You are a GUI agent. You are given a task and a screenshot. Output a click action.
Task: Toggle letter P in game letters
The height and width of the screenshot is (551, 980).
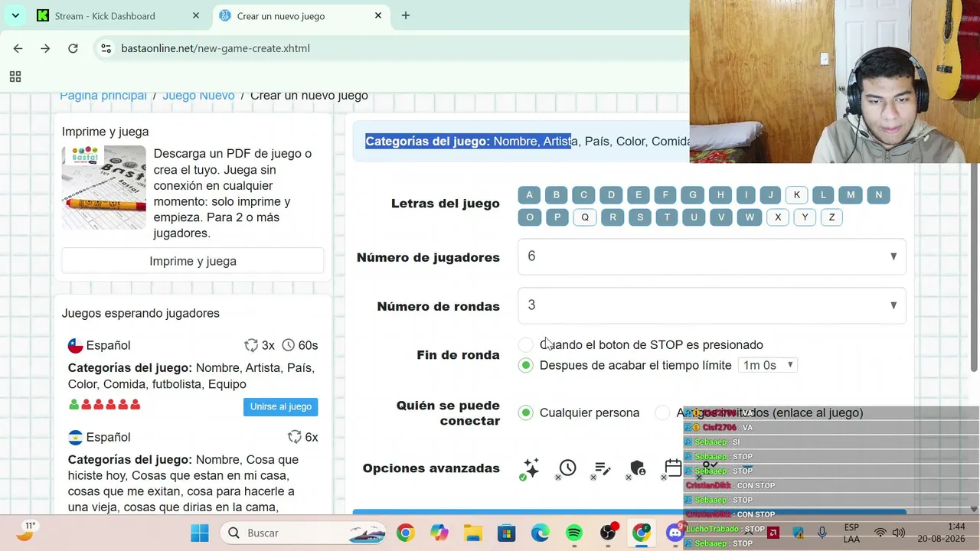(x=557, y=217)
